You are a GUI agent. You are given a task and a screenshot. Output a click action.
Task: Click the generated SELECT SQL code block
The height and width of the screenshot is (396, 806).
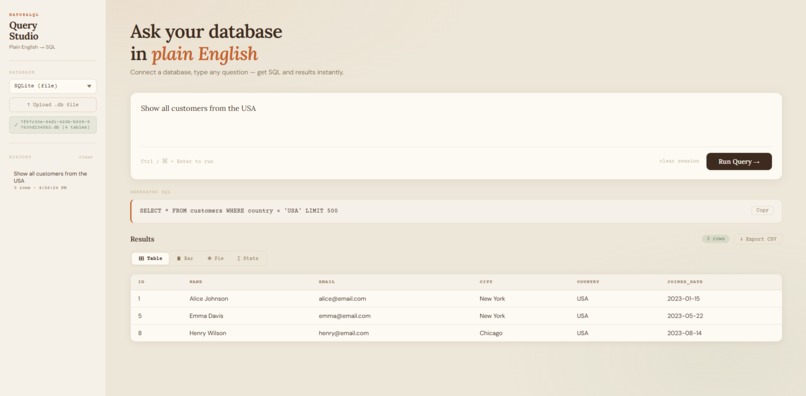456,211
